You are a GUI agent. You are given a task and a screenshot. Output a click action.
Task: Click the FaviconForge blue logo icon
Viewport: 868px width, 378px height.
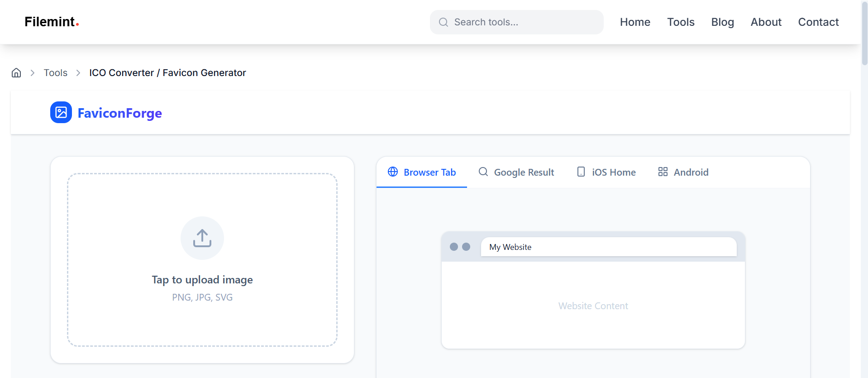(x=61, y=112)
